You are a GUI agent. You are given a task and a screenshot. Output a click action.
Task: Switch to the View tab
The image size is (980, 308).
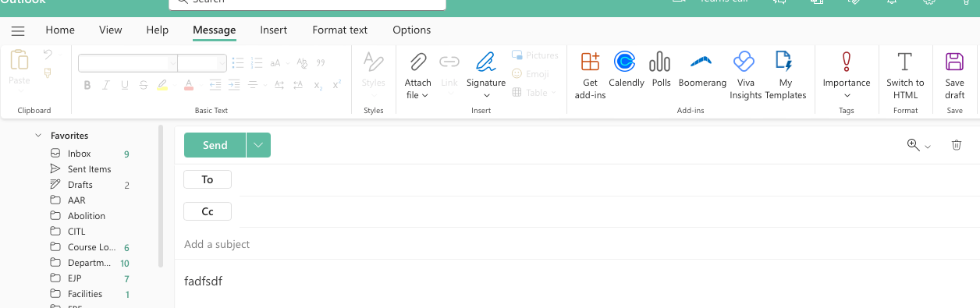point(111,30)
